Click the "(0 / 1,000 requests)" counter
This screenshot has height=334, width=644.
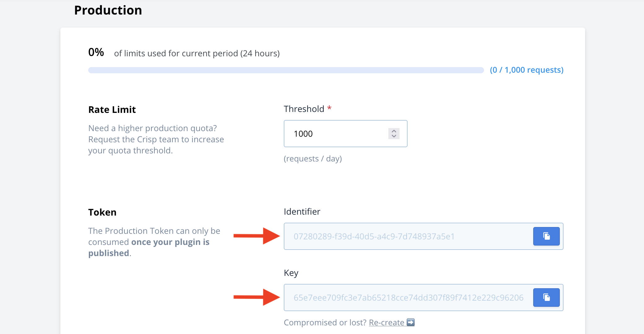click(x=526, y=70)
